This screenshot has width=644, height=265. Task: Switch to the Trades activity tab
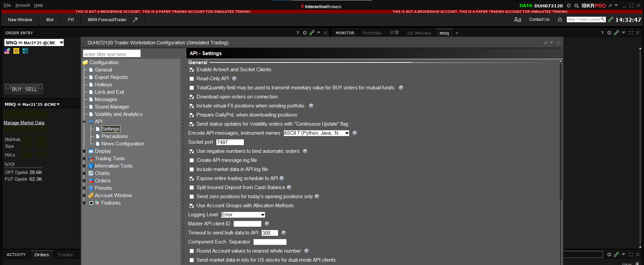click(x=65, y=255)
